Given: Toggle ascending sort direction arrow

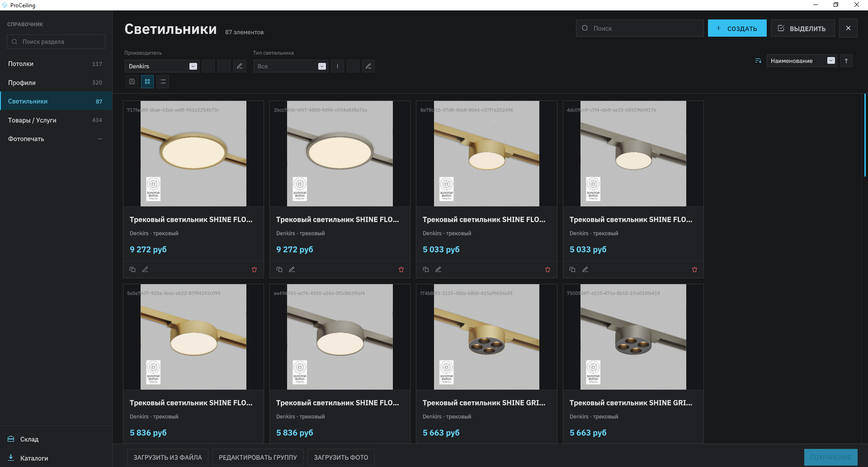Looking at the screenshot, I should coord(846,61).
